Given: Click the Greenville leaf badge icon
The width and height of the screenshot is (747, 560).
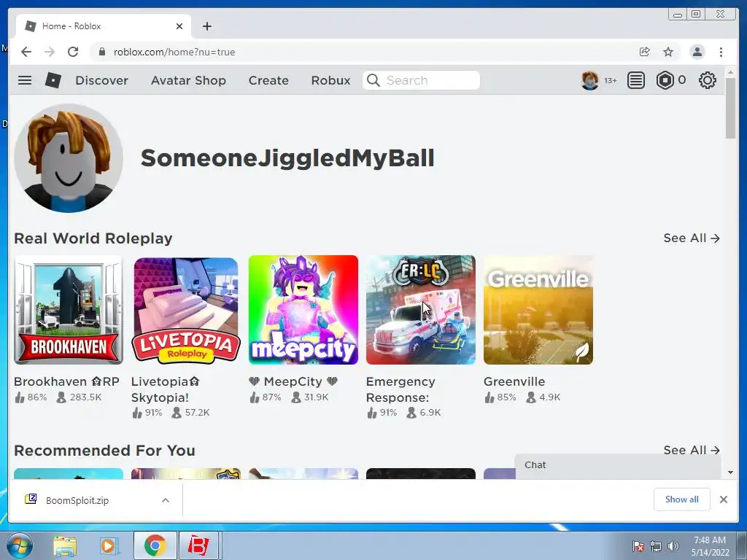Looking at the screenshot, I should (581, 352).
